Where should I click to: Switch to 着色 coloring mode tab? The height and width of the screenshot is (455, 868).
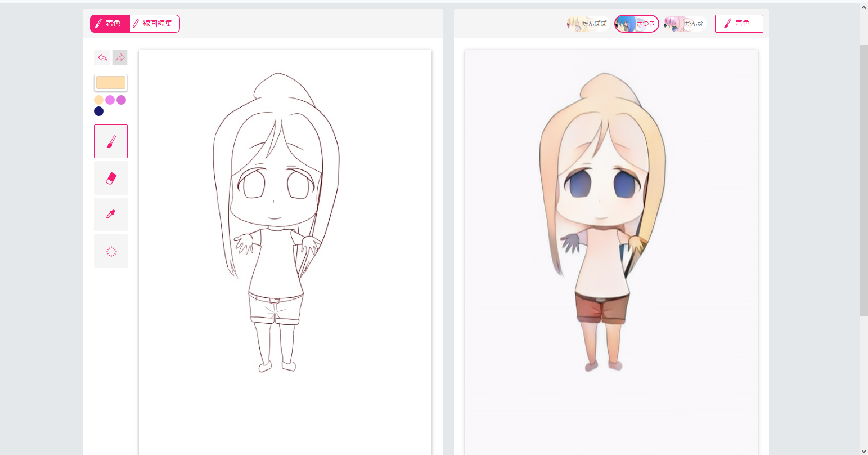click(110, 24)
